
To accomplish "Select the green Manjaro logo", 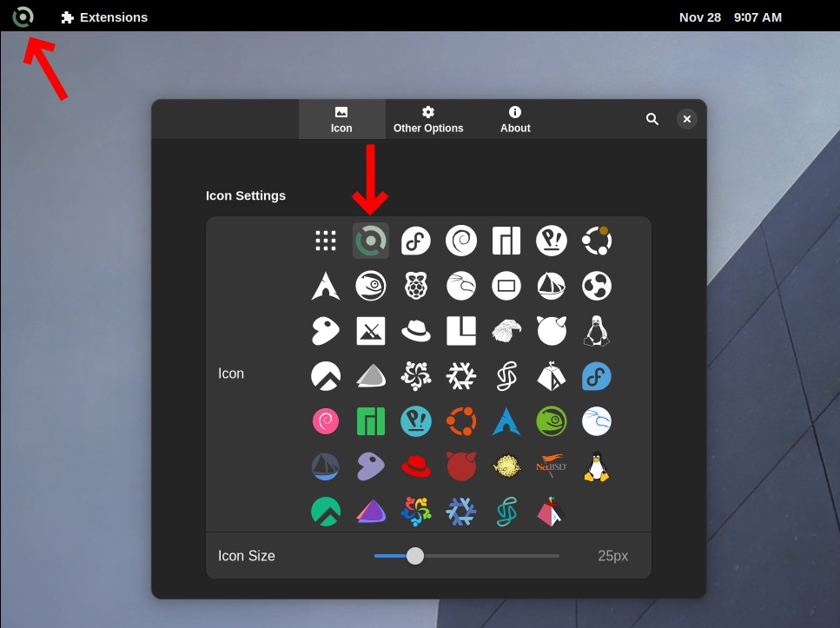I will [x=371, y=421].
